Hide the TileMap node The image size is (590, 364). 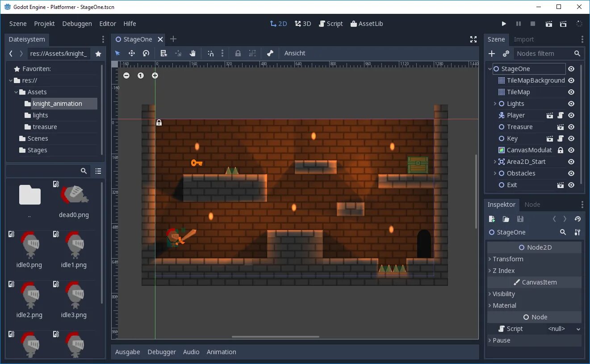pyautogui.click(x=571, y=92)
